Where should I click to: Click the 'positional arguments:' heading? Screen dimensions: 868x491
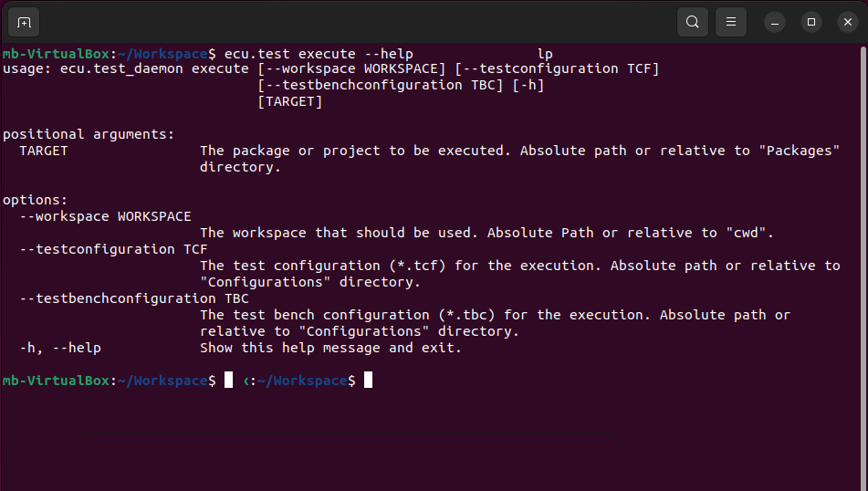[x=89, y=134]
